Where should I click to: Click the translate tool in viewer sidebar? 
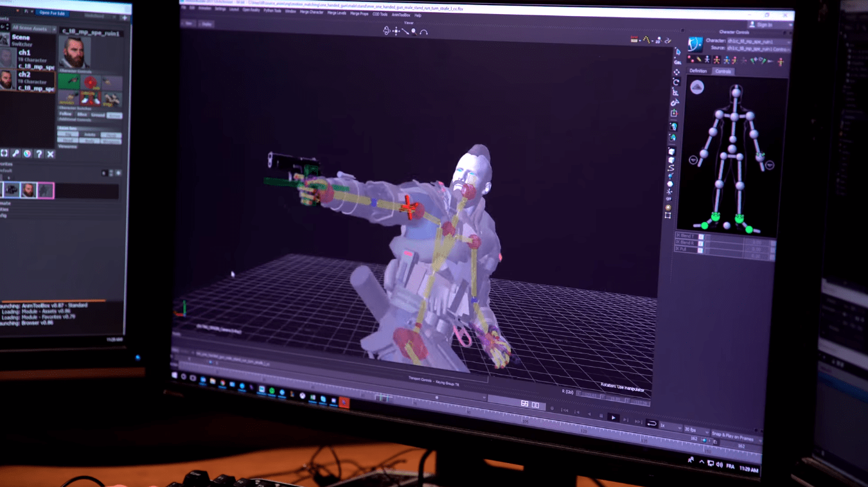[x=677, y=72]
